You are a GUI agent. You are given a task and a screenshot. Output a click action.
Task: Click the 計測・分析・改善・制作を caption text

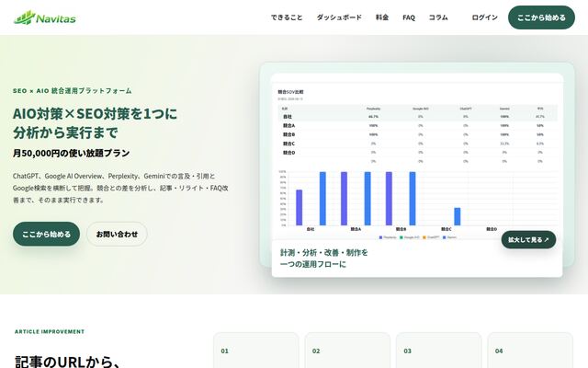coord(324,252)
